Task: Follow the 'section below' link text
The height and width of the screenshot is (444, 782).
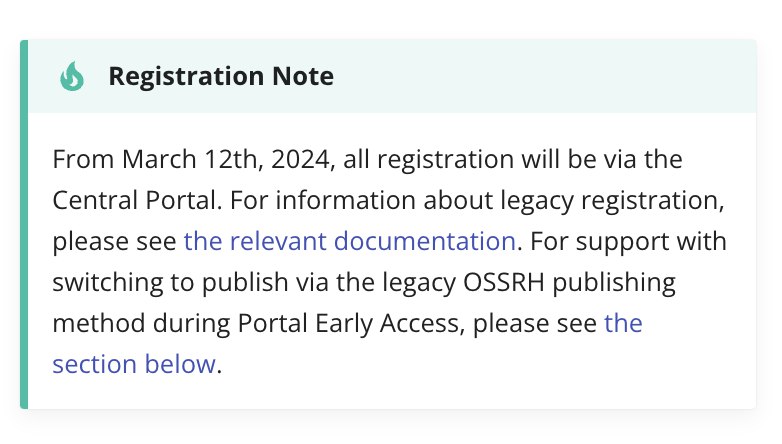Action: pos(134,364)
